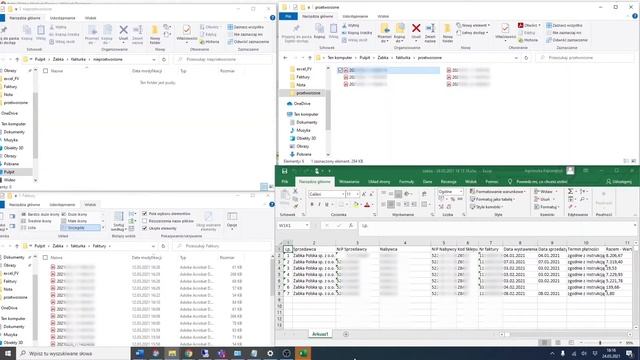This screenshot has height=360, width=640.
Task: Choose Duże ikony layout in Faktury window
Action: coord(74,214)
